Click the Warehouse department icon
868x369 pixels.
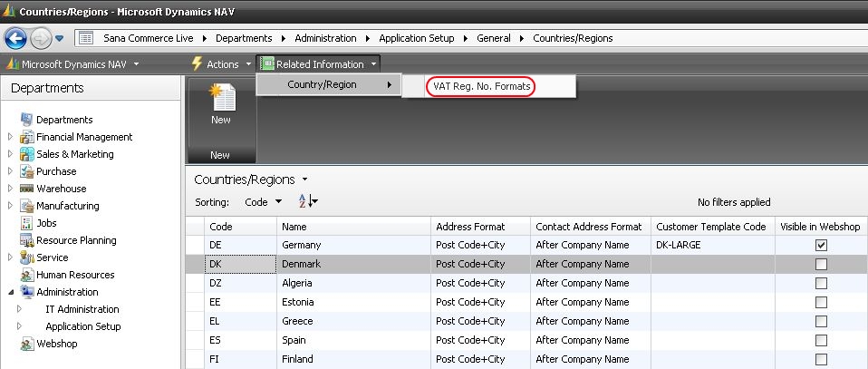click(26, 189)
